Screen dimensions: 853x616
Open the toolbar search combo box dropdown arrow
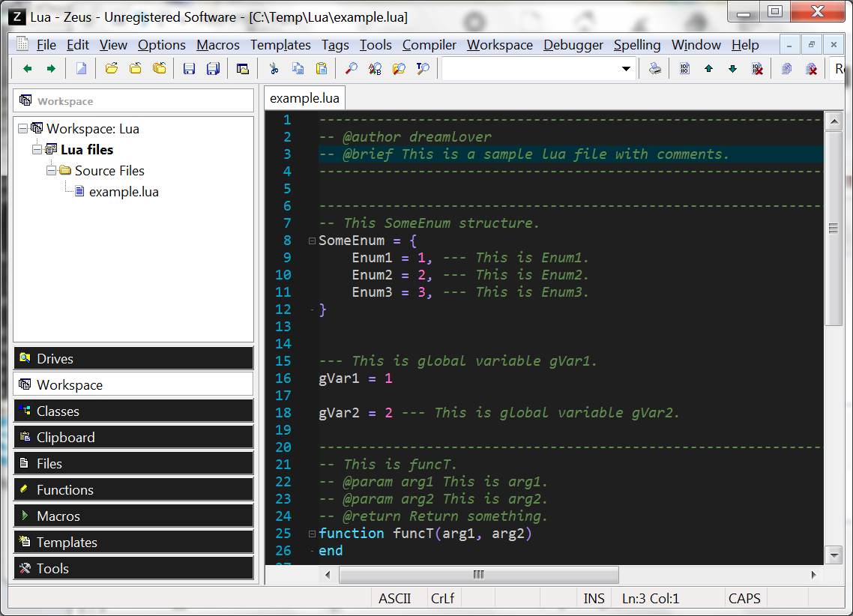click(626, 68)
